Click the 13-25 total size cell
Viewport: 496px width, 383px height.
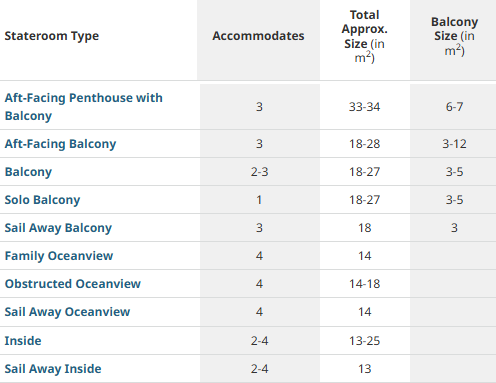pyautogui.click(x=365, y=341)
